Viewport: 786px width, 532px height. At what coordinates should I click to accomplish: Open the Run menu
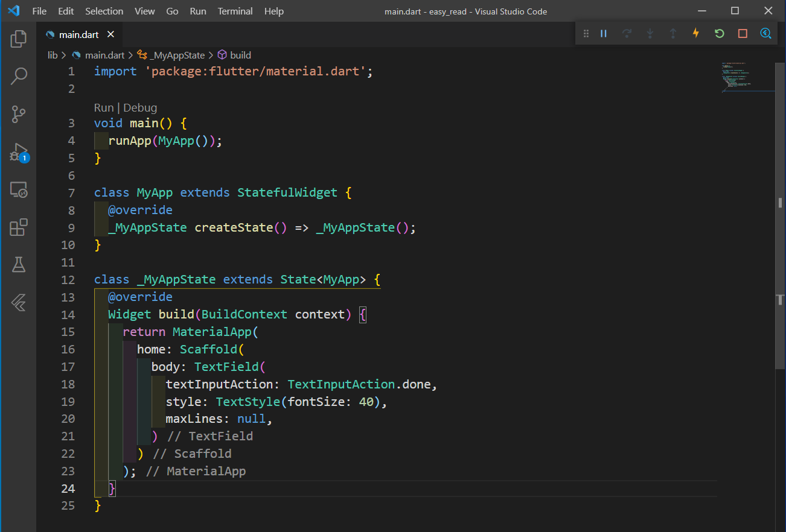click(198, 11)
